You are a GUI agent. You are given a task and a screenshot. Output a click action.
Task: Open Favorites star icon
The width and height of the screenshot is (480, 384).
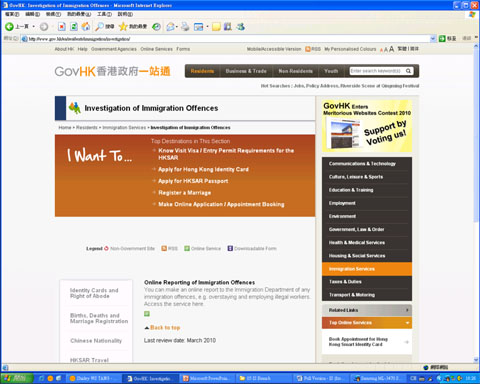[123, 27]
